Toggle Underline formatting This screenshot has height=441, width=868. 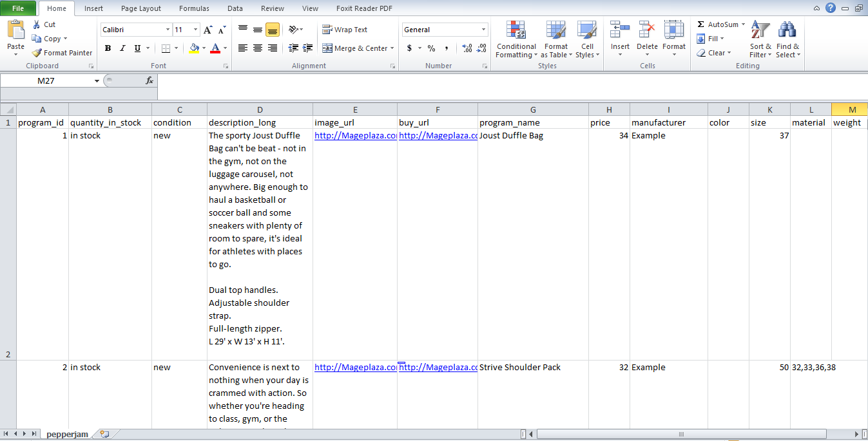137,48
